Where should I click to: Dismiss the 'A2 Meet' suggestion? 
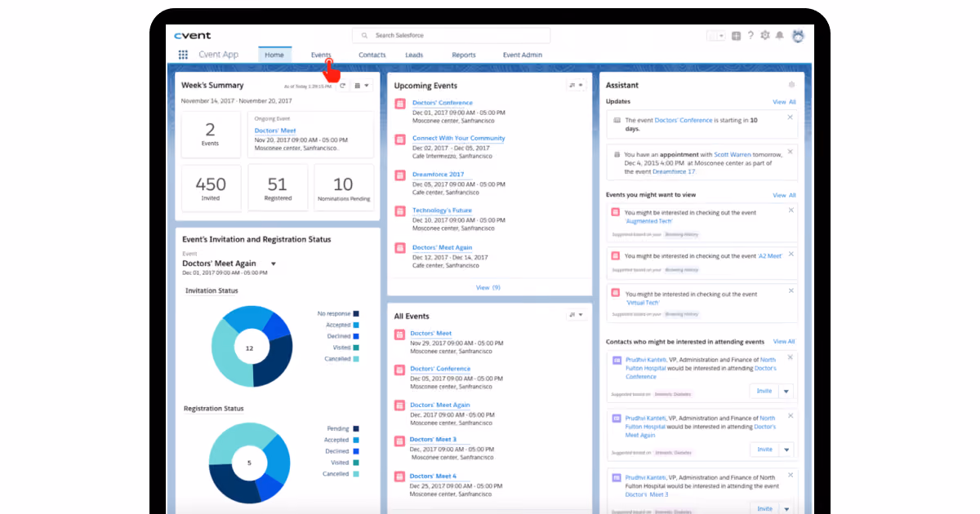[790, 254]
